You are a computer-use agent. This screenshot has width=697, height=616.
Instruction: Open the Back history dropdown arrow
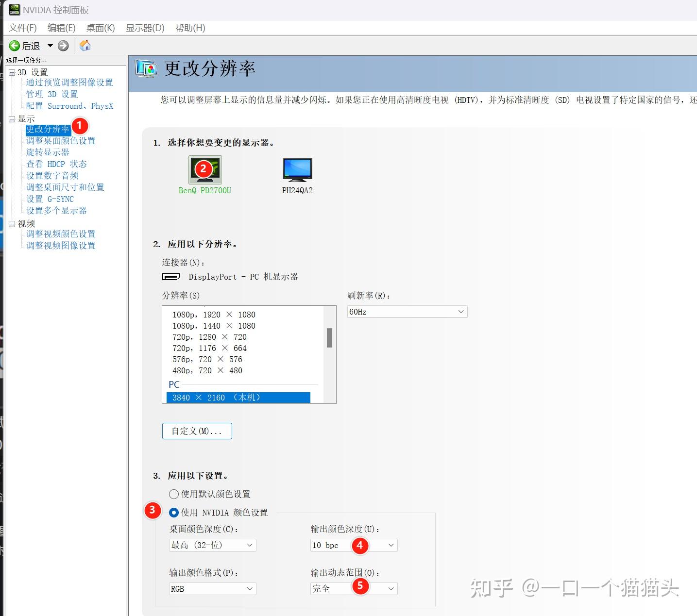[x=50, y=46]
